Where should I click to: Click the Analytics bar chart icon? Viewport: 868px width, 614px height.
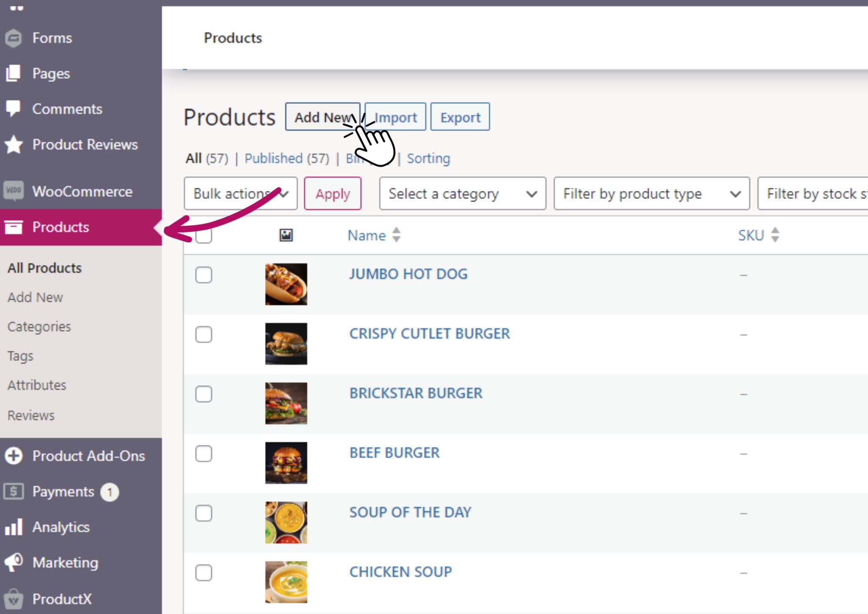click(14, 527)
